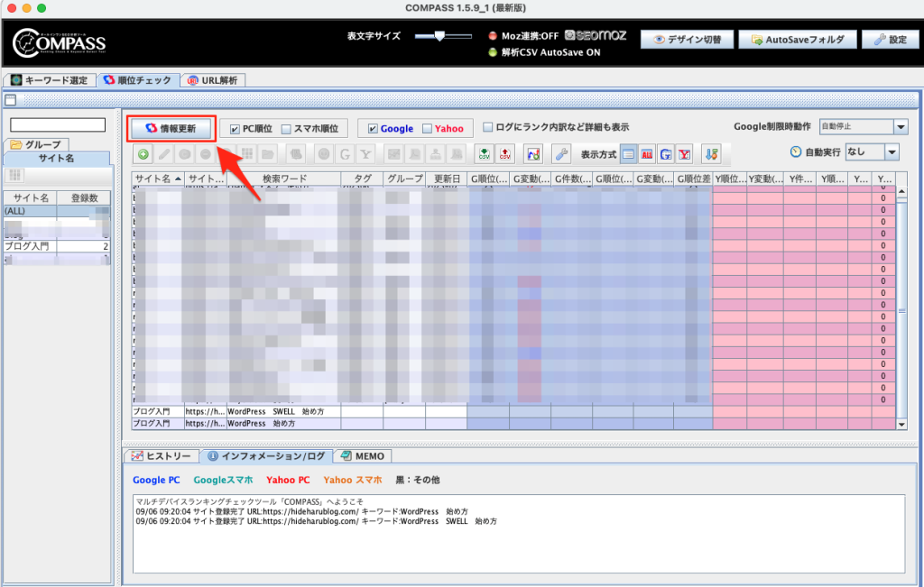Open the ranking graph chart icon
924x587 pixels.
click(x=532, y=154)
